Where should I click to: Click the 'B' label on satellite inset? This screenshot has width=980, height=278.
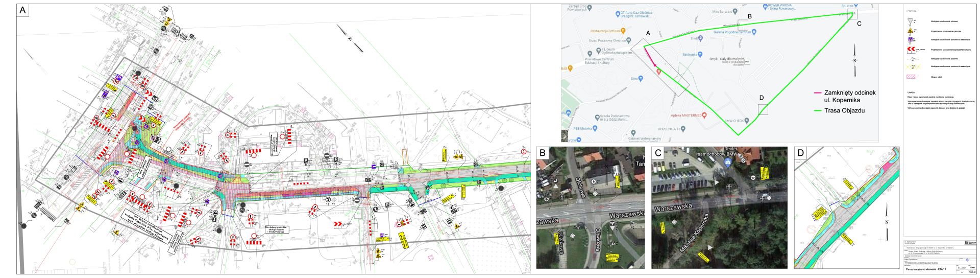point(543,152)
